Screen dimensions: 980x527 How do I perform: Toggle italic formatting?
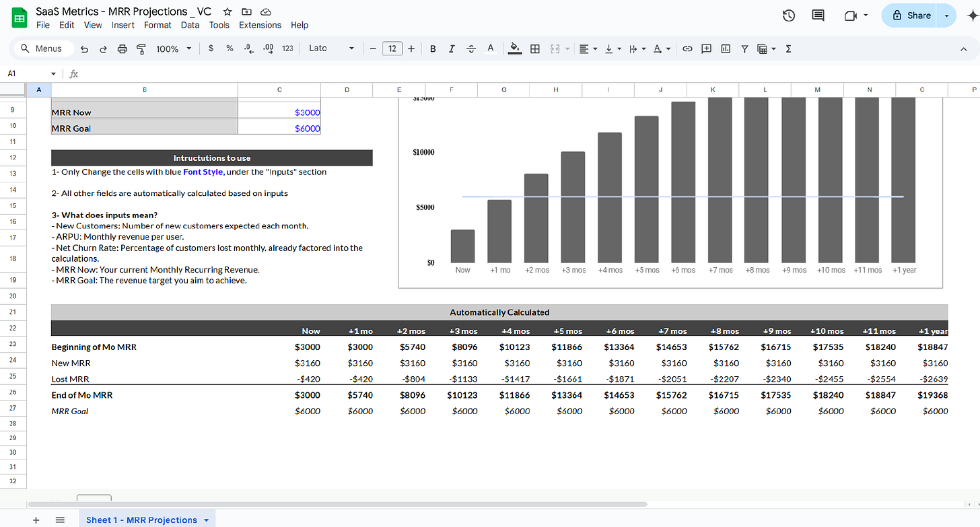coord(452,48)
